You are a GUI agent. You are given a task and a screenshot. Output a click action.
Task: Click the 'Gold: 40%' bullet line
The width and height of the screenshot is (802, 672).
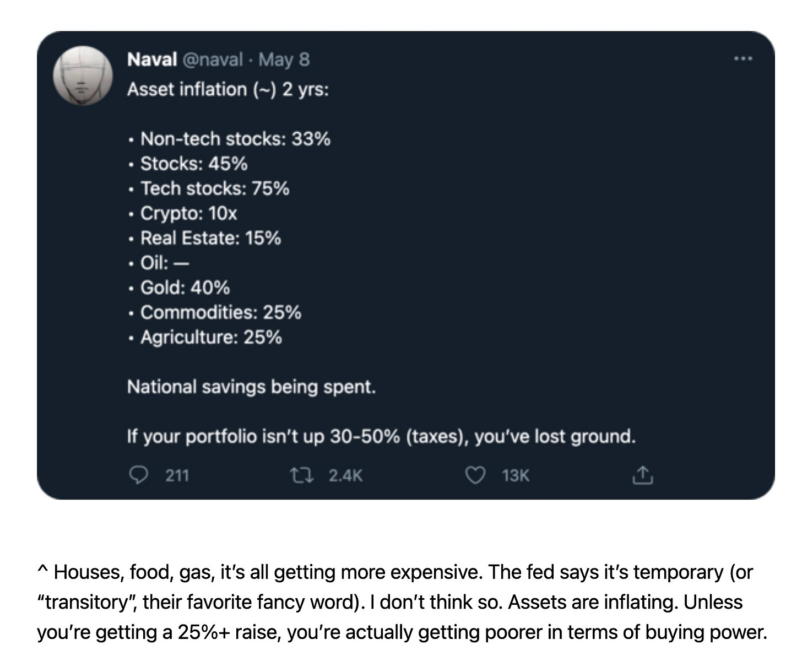tap(178, 288)
